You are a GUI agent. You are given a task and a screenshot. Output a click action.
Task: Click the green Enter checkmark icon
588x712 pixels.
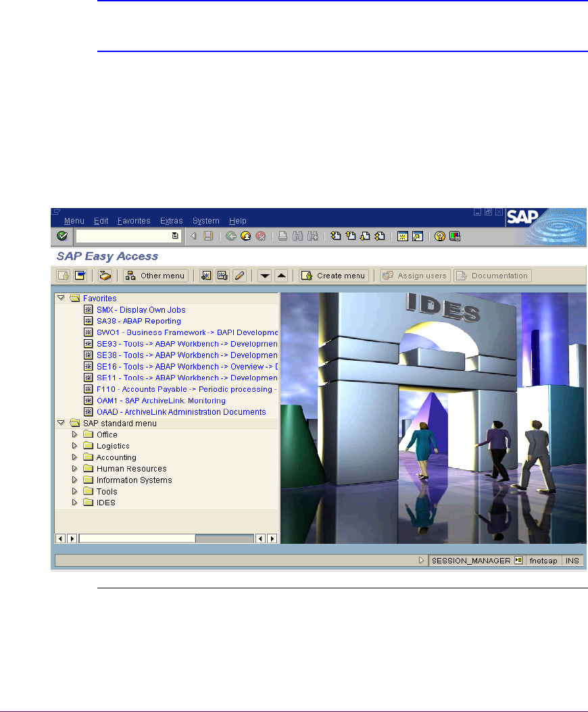point(62,236)
